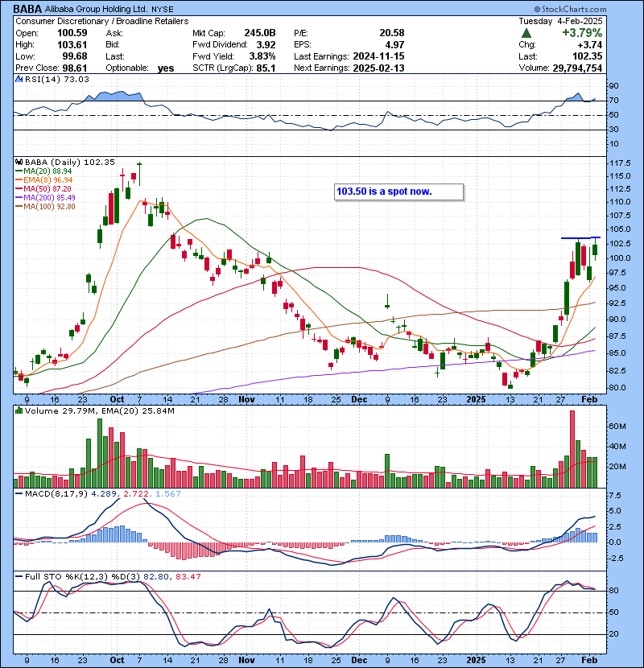Click the 'Nov' label on the price chart axis
Image resolution: width=644 pixels, height=668 pixels.
(x=246, y=399)
